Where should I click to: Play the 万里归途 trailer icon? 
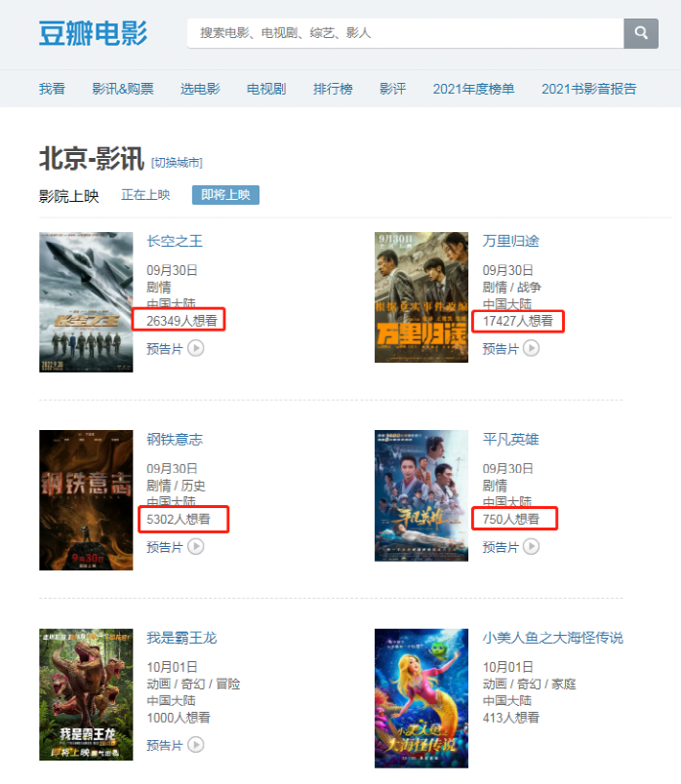coord(532,348)
